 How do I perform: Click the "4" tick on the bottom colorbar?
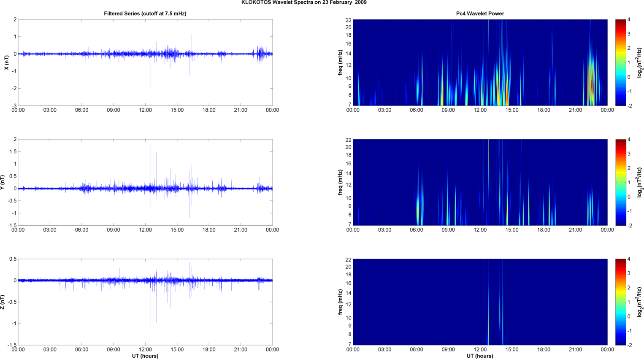(x=629, y=259)
